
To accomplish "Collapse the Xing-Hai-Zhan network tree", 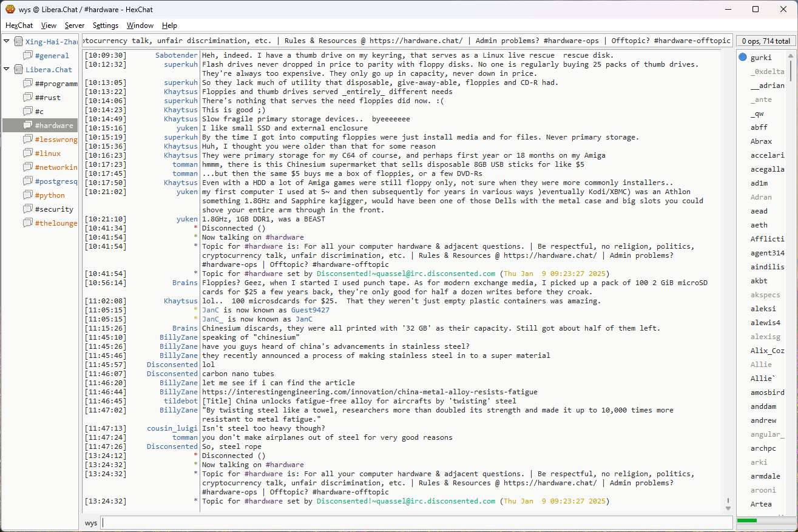I will [7, 41].
